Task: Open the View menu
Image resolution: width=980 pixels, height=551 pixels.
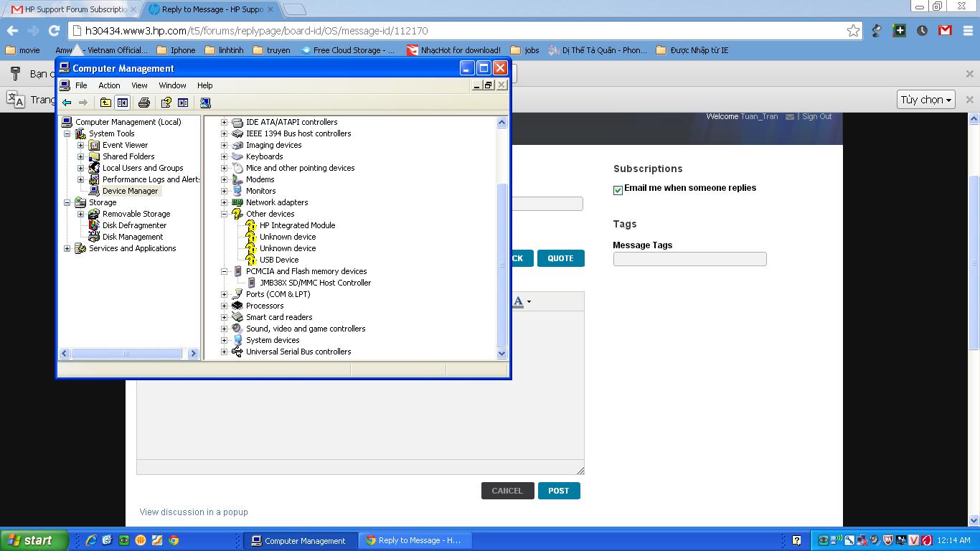Action: [x=139, y=85]
